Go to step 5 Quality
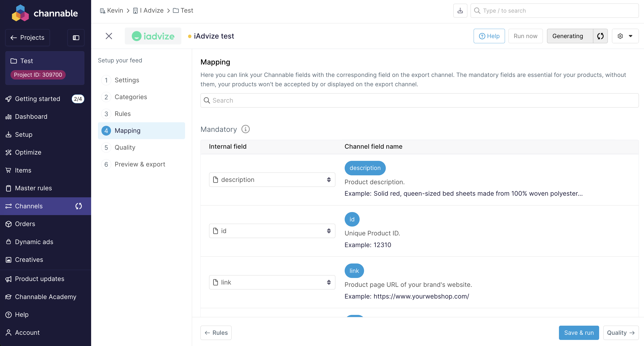644x346 pixels. pos(125,147)
